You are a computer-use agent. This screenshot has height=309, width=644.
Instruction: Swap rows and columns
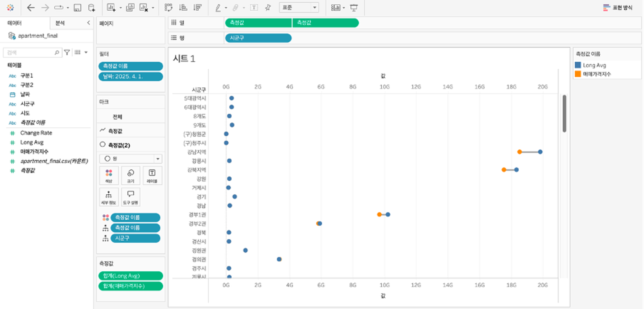tap(169, 8)
